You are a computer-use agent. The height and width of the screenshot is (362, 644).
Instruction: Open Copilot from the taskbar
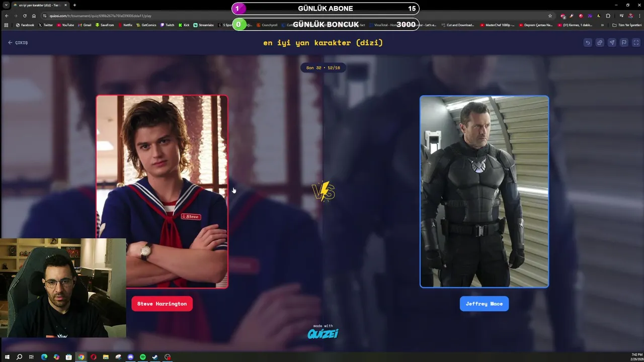point(56,357)
